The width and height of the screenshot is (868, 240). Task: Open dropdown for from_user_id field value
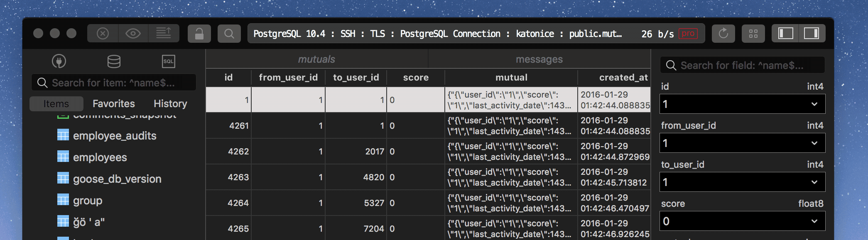(x=814, y=143)
